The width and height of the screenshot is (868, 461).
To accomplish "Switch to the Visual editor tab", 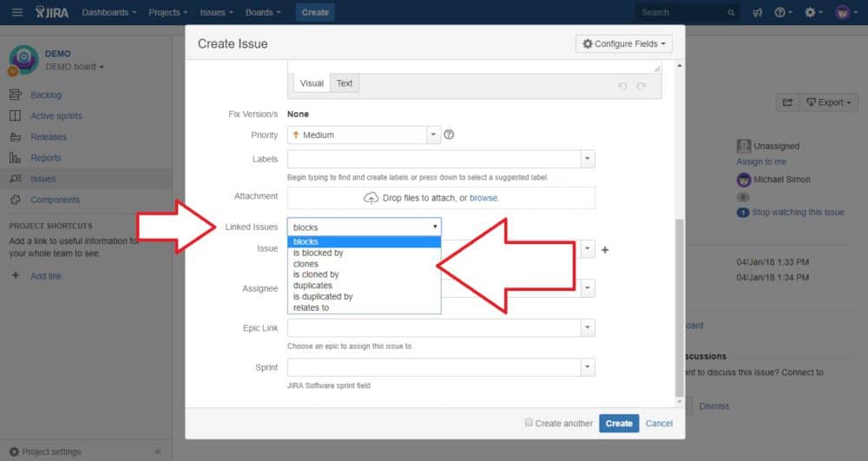I will [x=312, y=83].
